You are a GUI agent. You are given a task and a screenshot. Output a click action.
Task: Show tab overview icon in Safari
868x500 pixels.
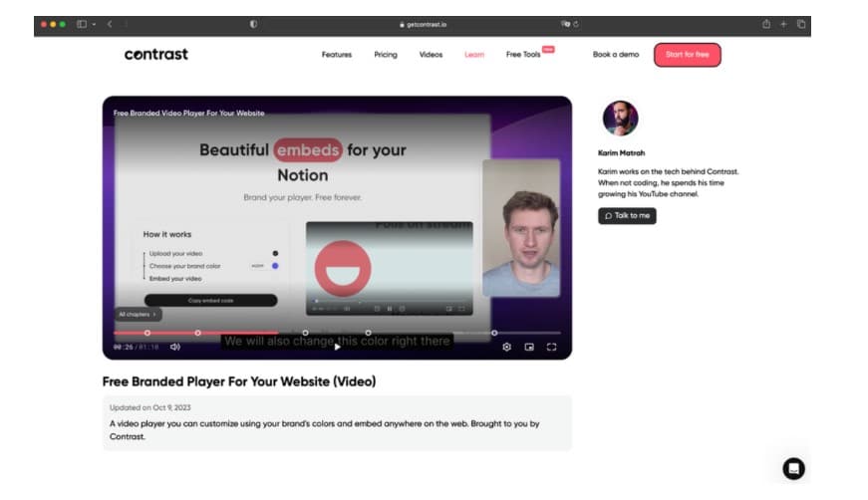(801, 24)
